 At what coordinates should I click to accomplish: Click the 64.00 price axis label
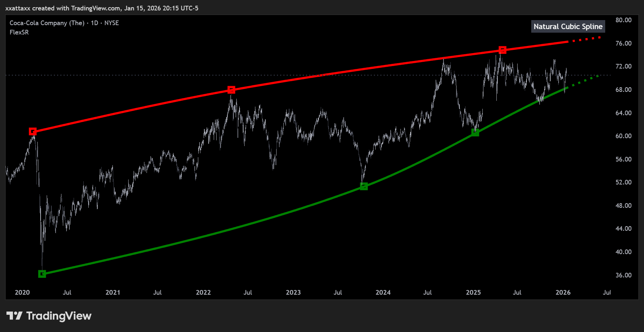click(623, 113)
